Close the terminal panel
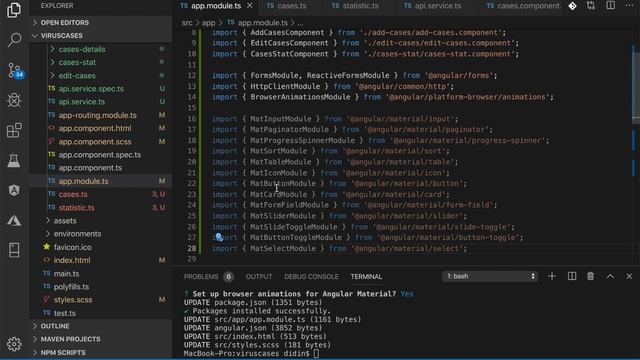The width and height of the screenshot is (640, 360). tap(629, 276)
